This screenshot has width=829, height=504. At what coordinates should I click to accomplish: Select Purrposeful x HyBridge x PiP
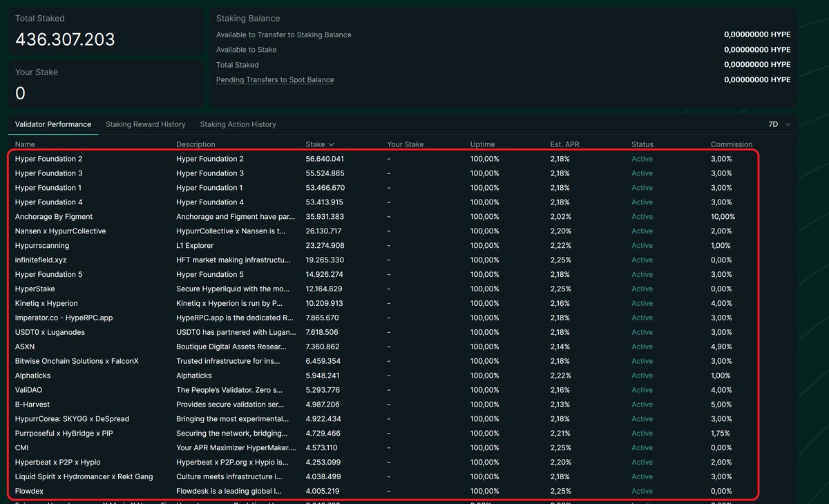click(x=64, y=434)
